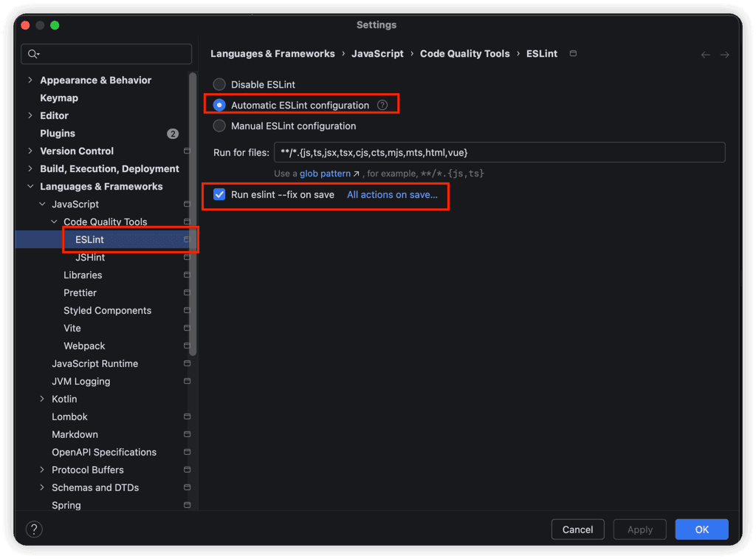Click Languages & Frameworks breadcrumb
Image resolution: width=756 pixels, height=559 pixels.
tap(272, 53)
